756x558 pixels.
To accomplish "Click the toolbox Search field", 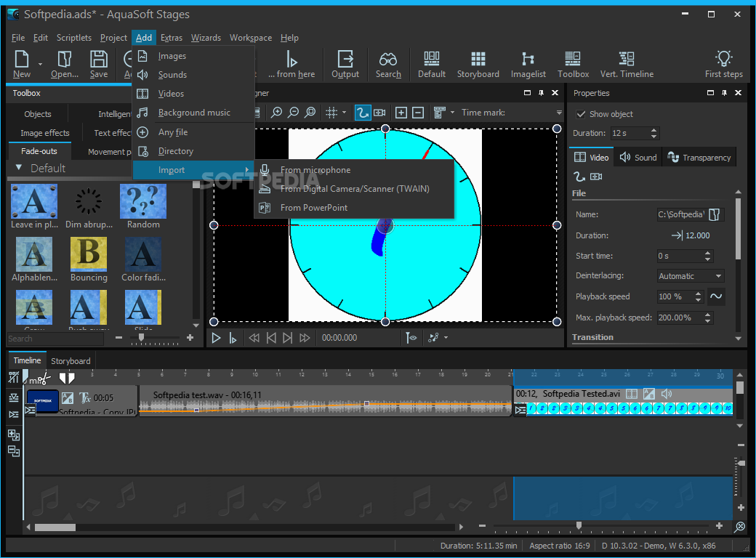I will pos(55,339).
